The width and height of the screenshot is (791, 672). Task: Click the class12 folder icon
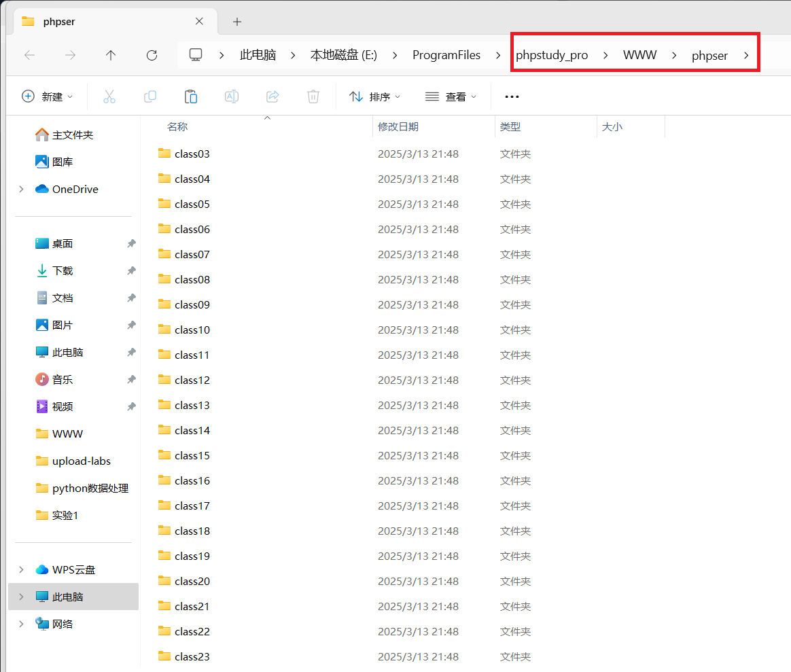pos(164,379)
